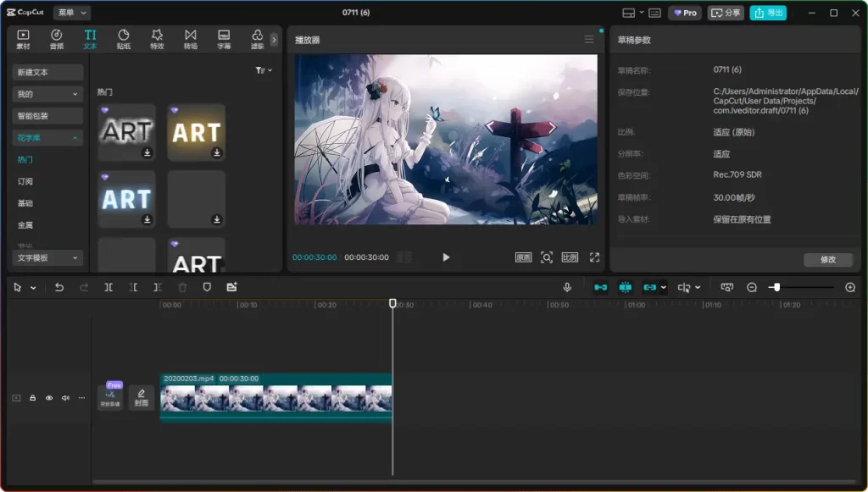Toggle main track magnet
The width and height of the screenshot is (868, 492).
click(601, 287)
